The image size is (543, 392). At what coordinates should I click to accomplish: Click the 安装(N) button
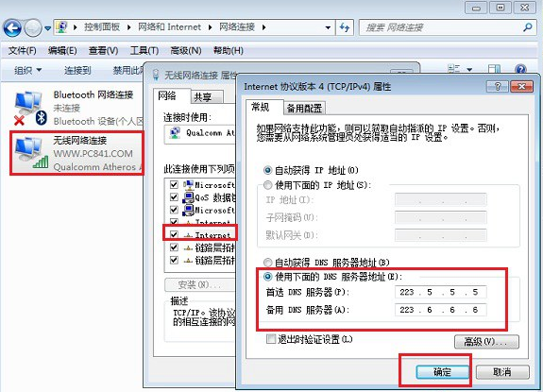coord(199,284)
